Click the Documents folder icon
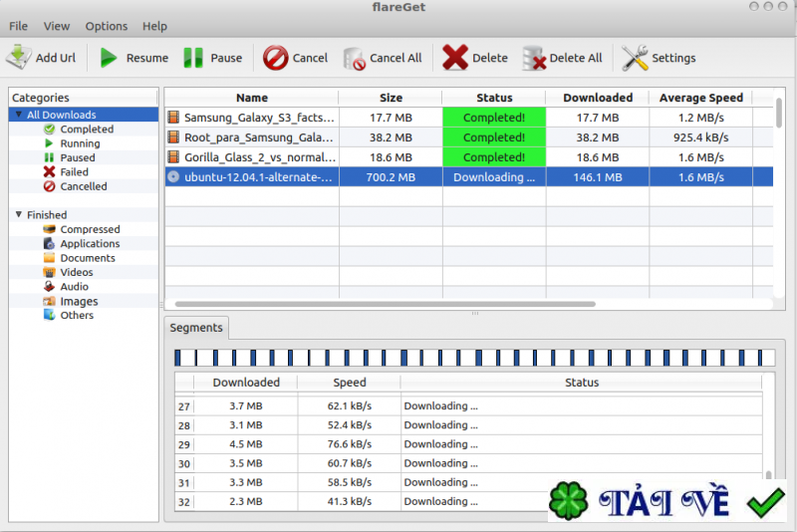The width and height of the screenshot is (797, 532). coord(49,258)
